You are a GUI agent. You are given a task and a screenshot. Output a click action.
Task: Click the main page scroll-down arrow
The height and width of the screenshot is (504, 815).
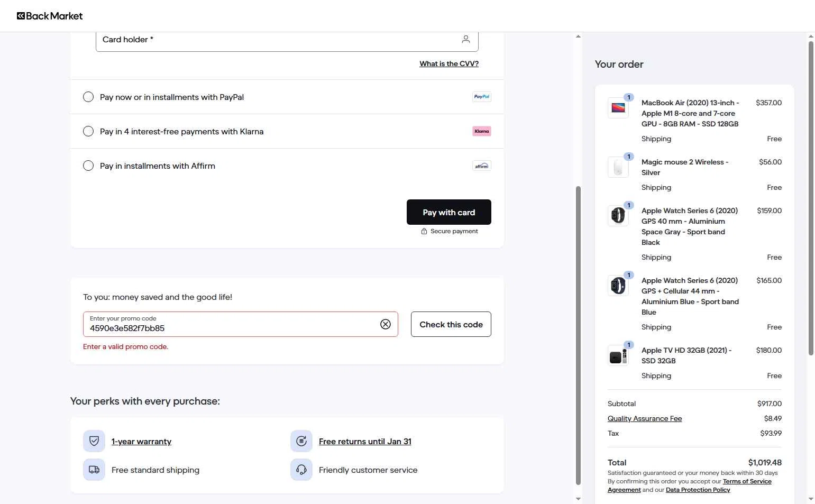[578, 499]
